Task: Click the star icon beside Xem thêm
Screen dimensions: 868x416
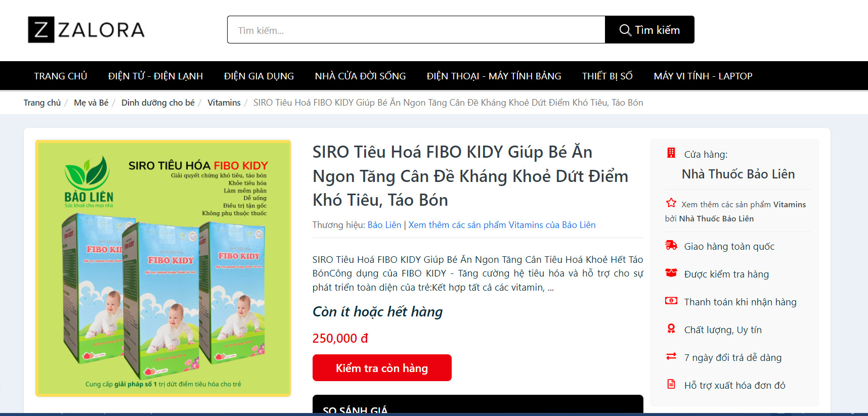Action: coord(671,203)
